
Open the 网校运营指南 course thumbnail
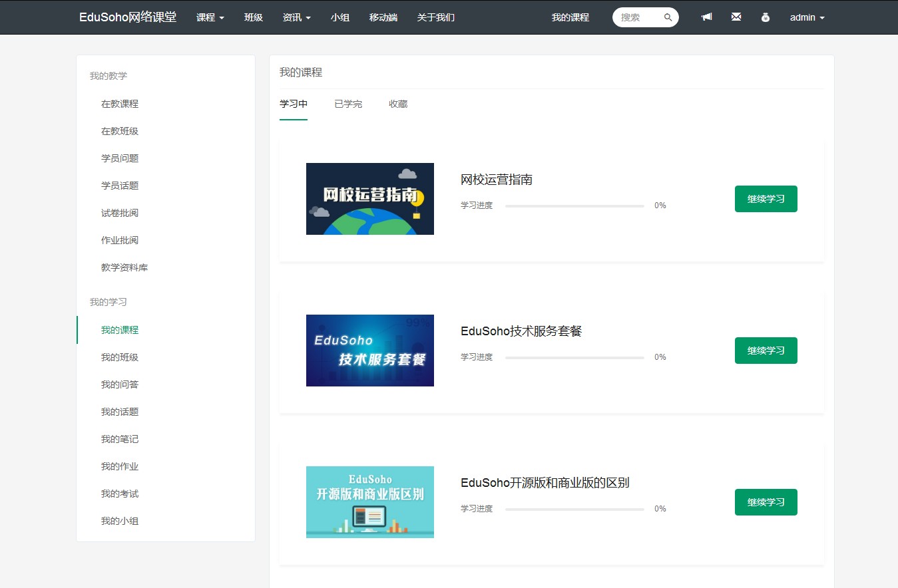(x=369, y=199)
